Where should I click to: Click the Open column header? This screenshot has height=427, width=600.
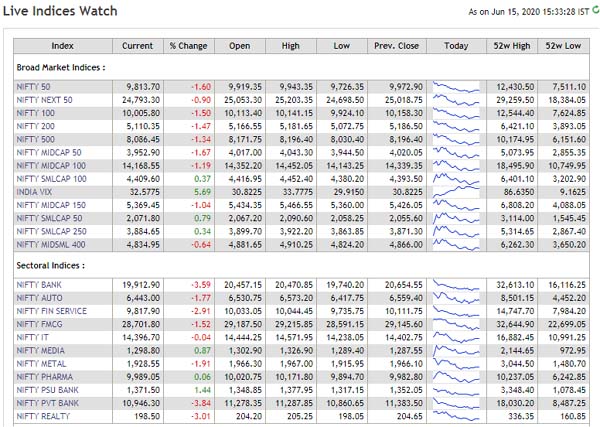(240, 46)
